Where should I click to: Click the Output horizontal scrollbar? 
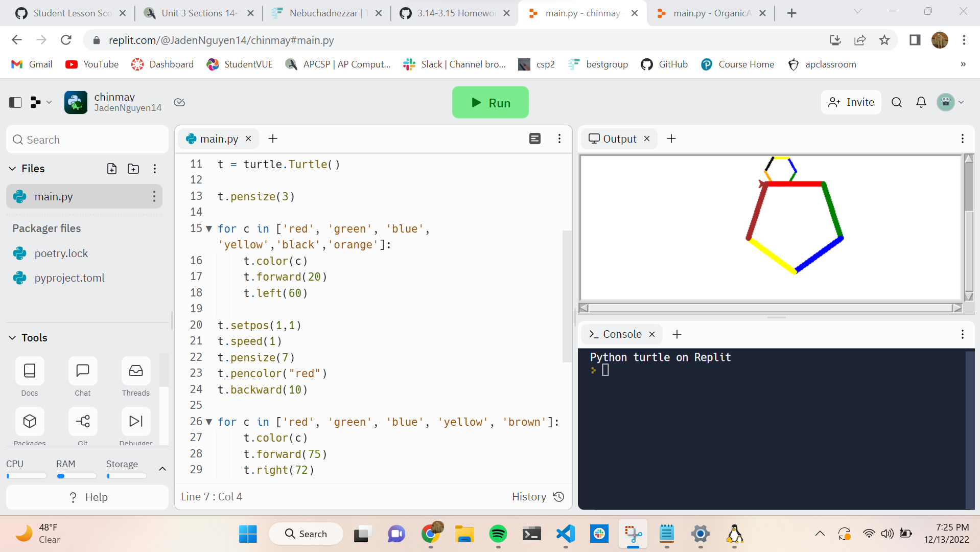coord(771,308)
